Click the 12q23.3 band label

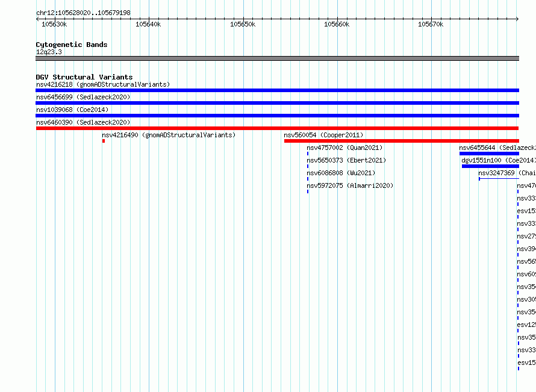pos(49,52)
